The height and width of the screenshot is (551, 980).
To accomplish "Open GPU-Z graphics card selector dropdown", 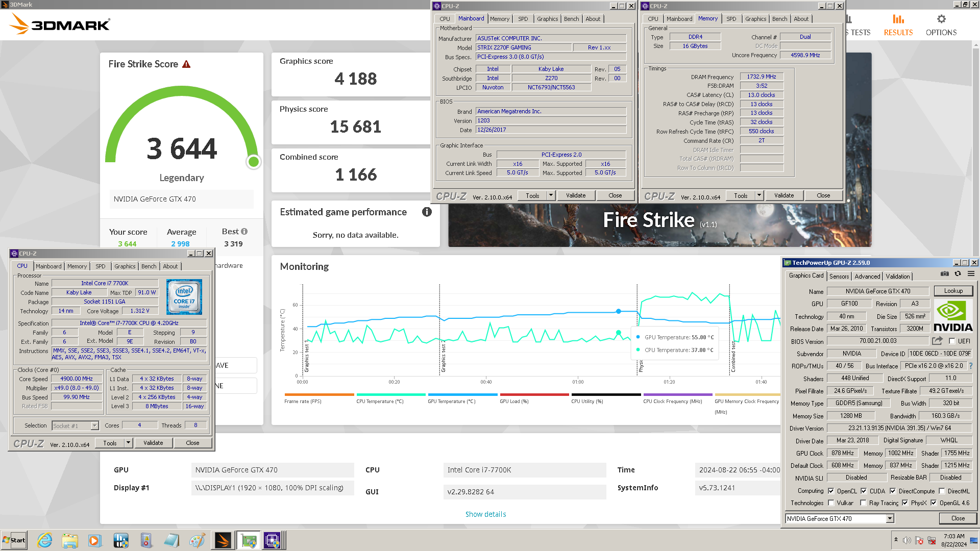I will 890,518.
